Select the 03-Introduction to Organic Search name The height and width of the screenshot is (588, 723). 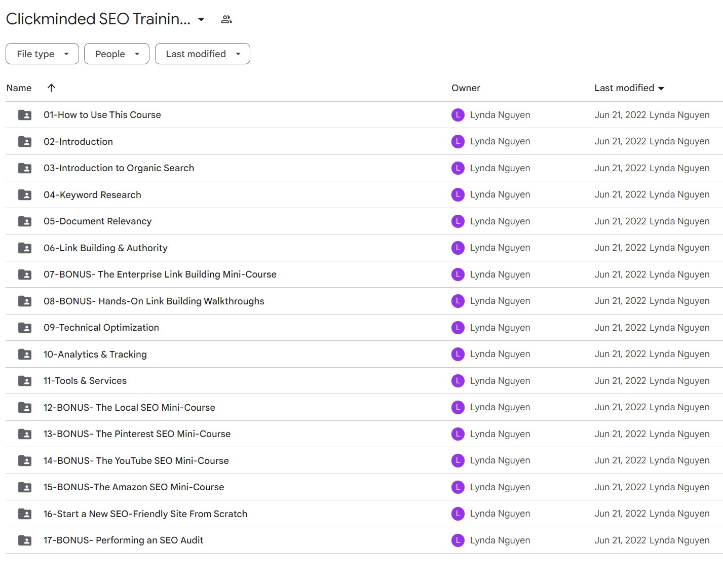(119, 168)
